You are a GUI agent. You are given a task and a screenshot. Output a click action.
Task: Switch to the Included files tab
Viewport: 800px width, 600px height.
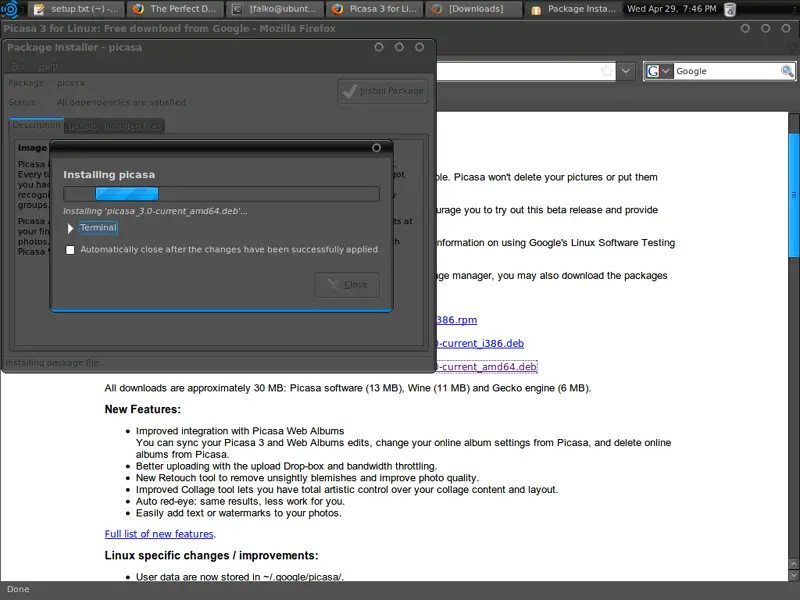pyautogui.click(x=133, y=126)
